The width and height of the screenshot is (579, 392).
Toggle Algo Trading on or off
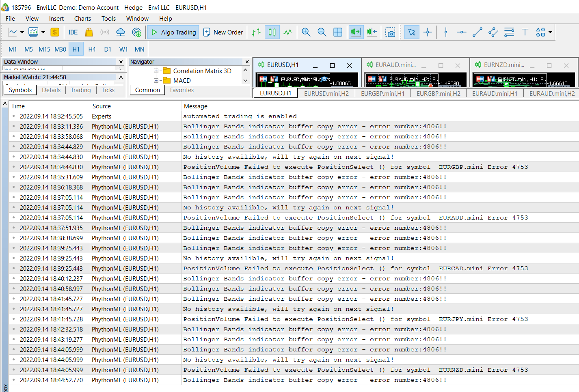[x=173, y=32]
